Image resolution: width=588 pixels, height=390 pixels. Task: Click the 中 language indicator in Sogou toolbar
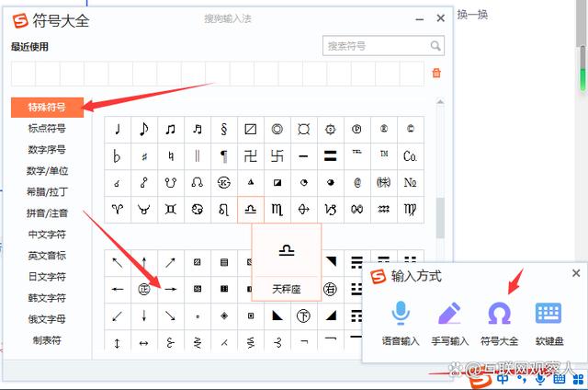pyautogui.click(x=503, y=378)
